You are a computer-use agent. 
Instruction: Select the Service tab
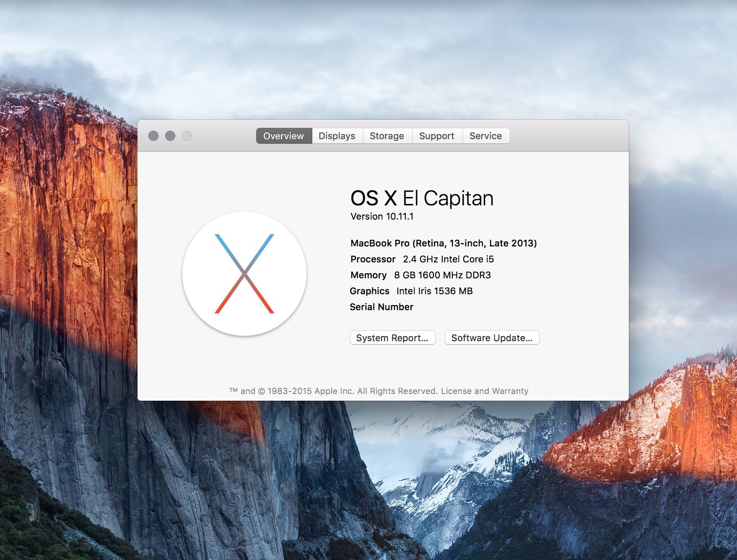point(486,136)
